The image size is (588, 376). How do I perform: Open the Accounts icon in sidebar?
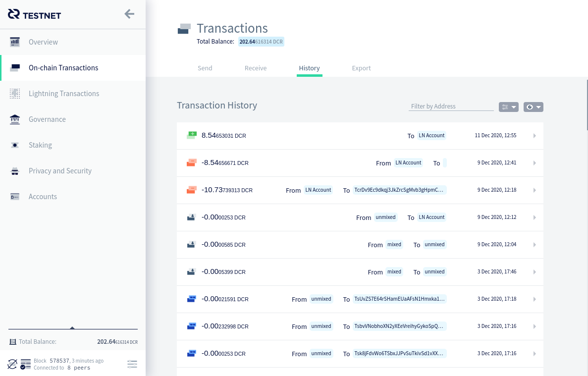[15, 197]
